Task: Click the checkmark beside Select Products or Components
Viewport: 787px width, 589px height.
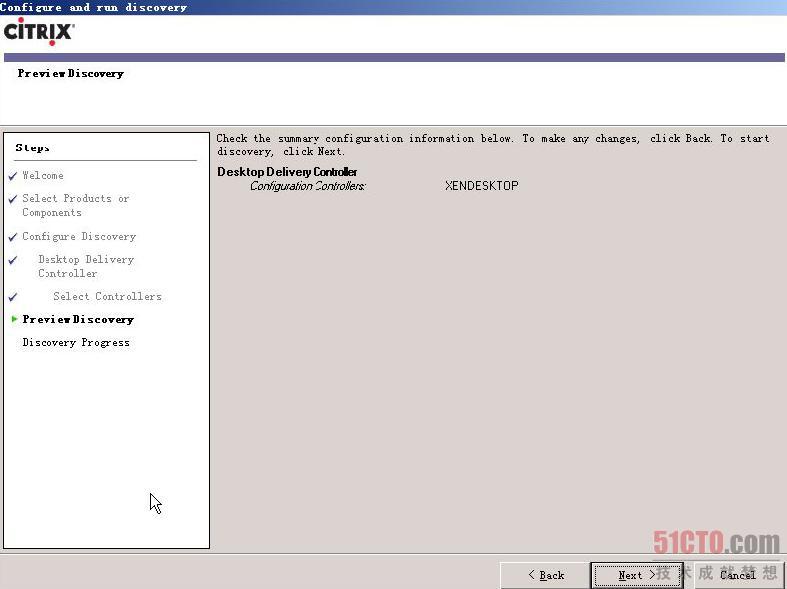Action: pos(13,199)
